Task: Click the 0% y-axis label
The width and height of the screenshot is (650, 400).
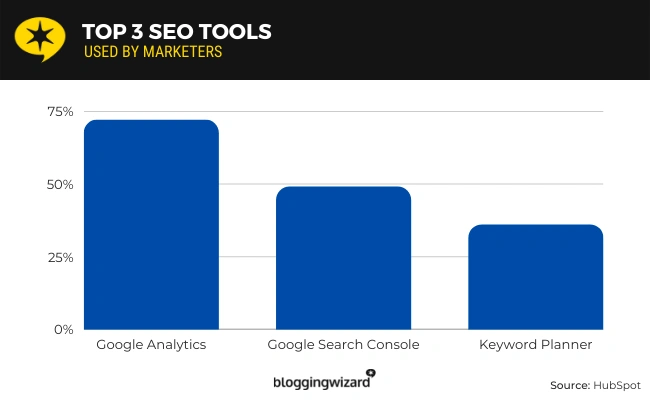Action: coord(64,329)
